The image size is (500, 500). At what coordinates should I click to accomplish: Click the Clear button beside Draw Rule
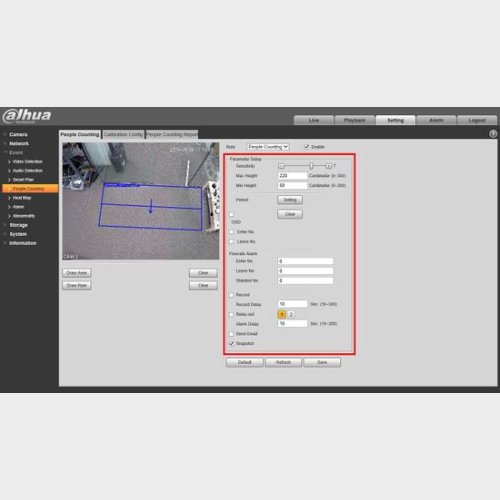(203, 285)
